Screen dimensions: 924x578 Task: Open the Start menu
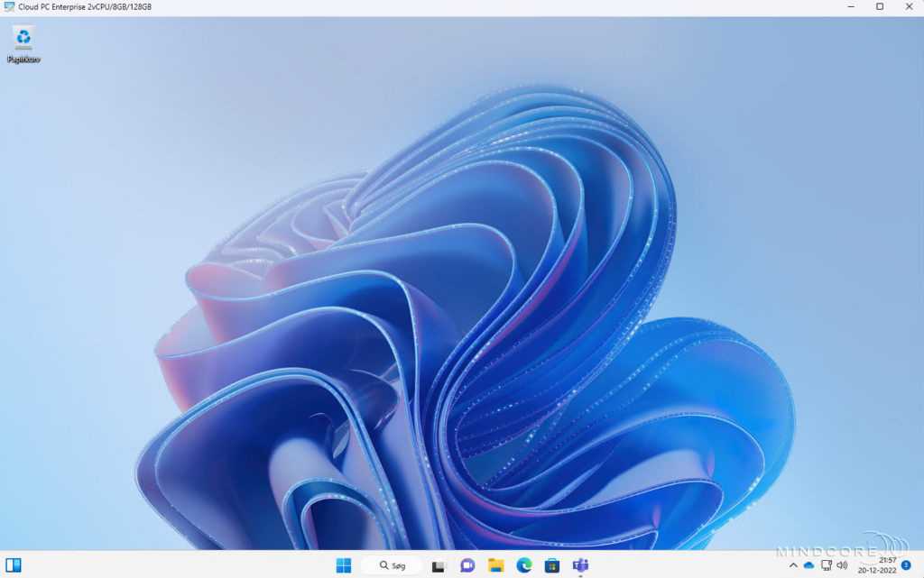(x=344, y=566)
